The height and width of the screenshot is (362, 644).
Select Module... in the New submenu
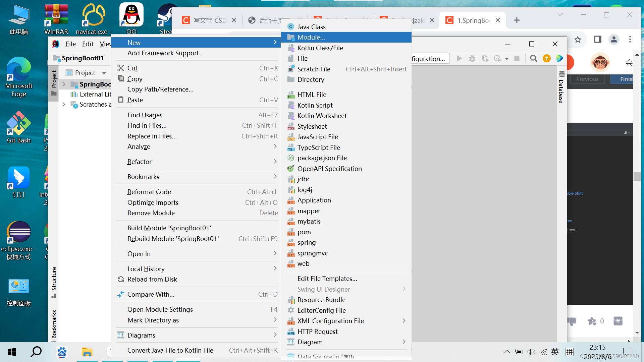click(x=311, y=37)
